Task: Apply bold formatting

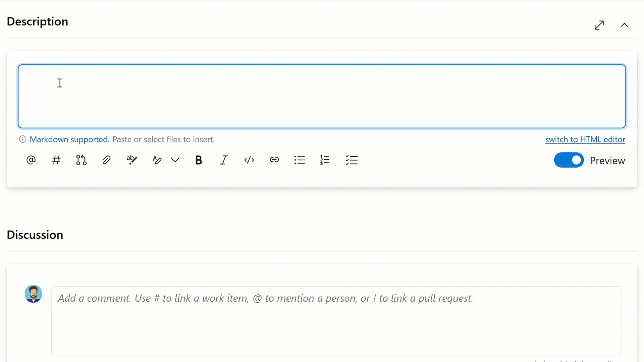Action: 199,160
